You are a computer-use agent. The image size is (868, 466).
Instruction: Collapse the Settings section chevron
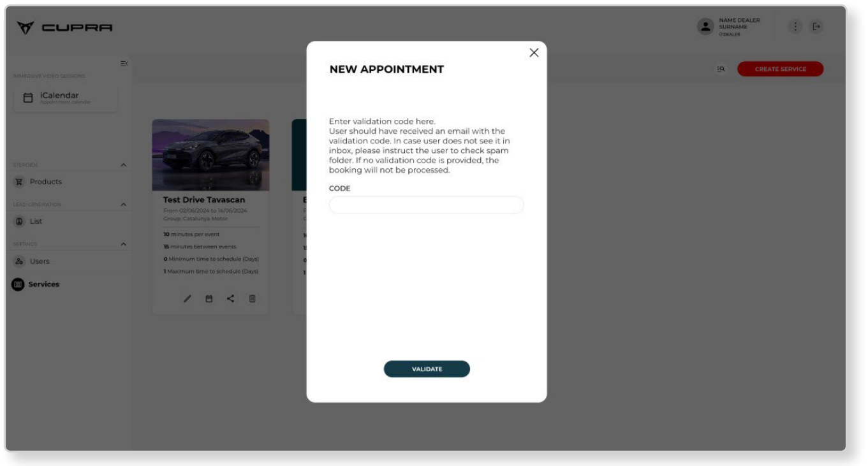(124, 244)
